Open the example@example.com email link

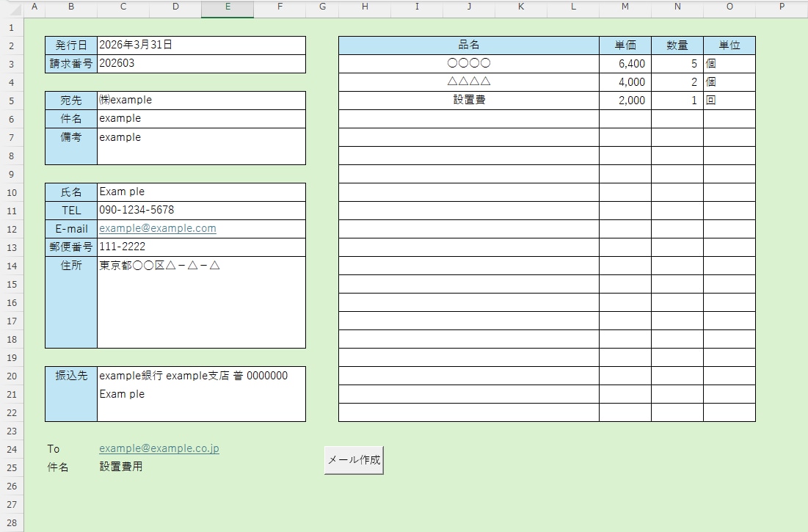[158, 228]
